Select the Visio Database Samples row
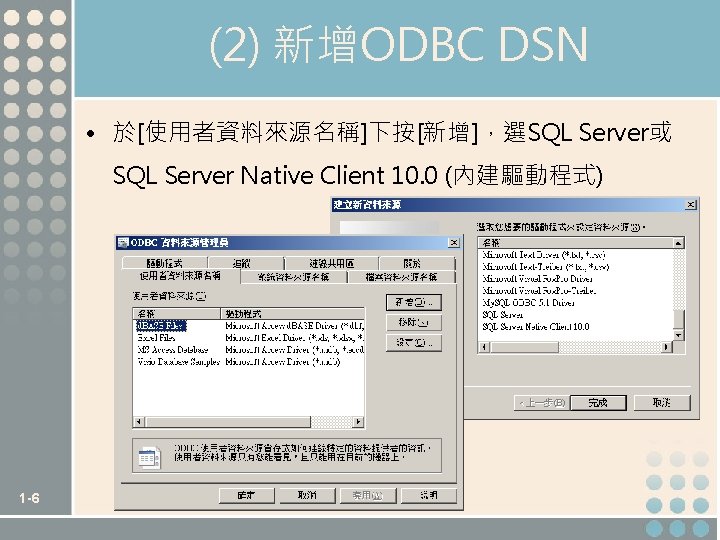The image size is (720, 540). (x=248, y=361)
